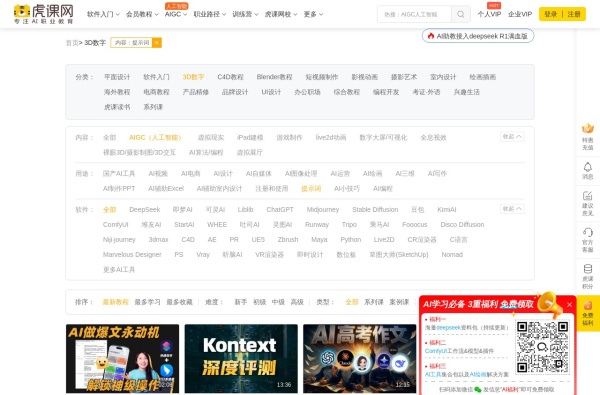This screenshot has height=395, width=600.
Task: Select the Blender教程 category
Action: tap(274, 77)
